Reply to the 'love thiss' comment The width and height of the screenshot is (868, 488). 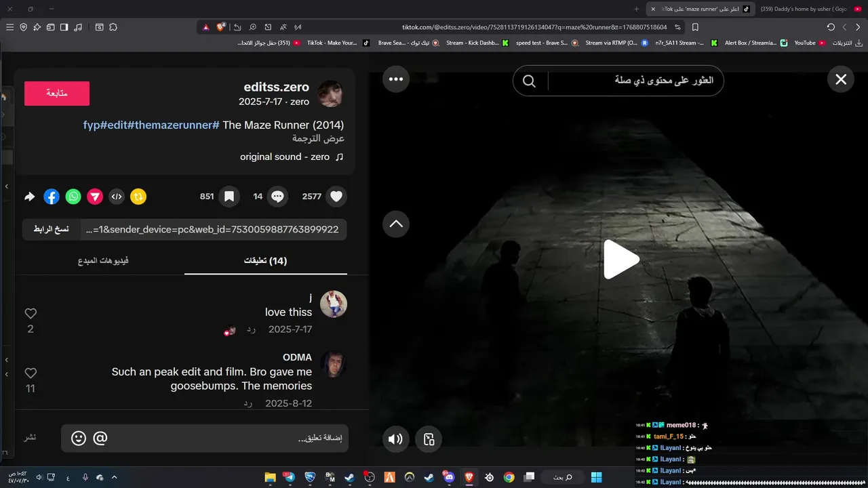[x=251, y=329]
